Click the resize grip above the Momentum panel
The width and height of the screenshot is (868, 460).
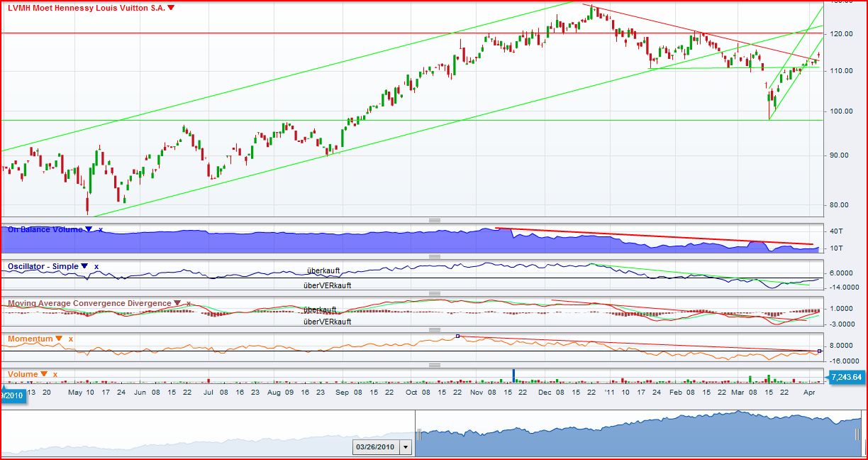tap(435, 329)
